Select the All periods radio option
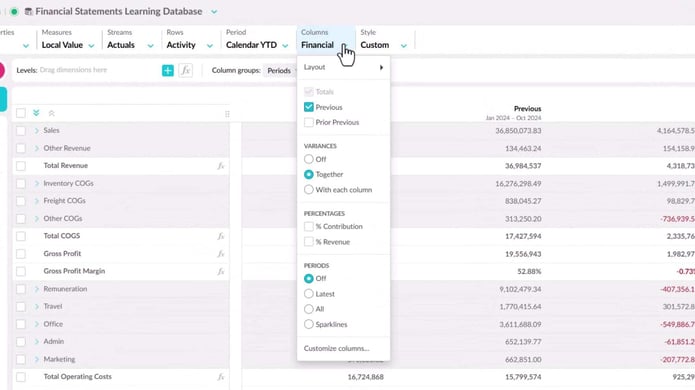This screenshot has height=390, width=695. click(308, 309)
